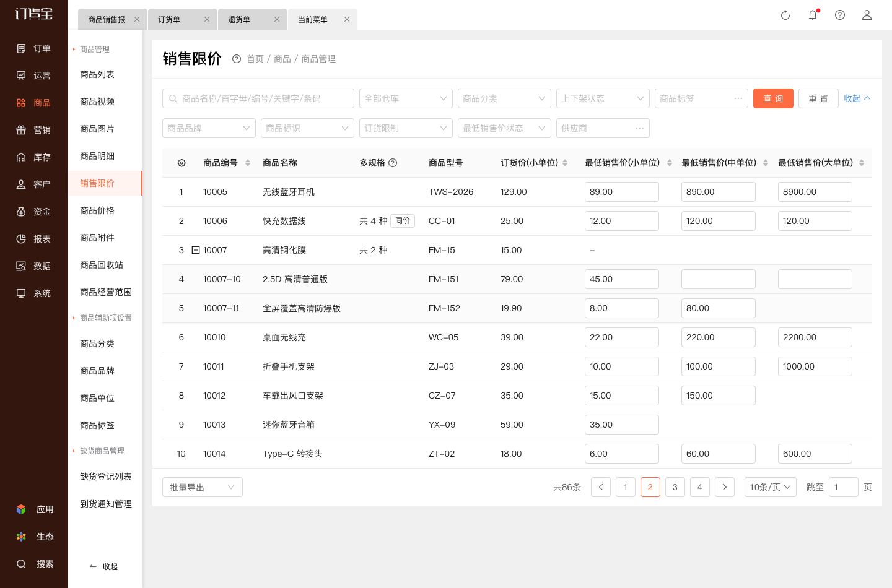Open 批量导出 dropdown
Image resolution: width=892 pixels, height=588 pixels.
pos(203,487)
